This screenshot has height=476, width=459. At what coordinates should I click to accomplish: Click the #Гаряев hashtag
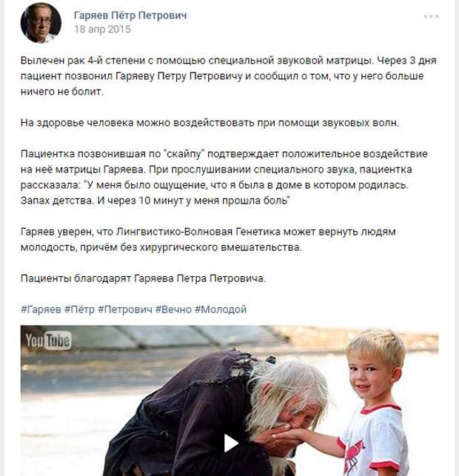[x=41, y=309]
